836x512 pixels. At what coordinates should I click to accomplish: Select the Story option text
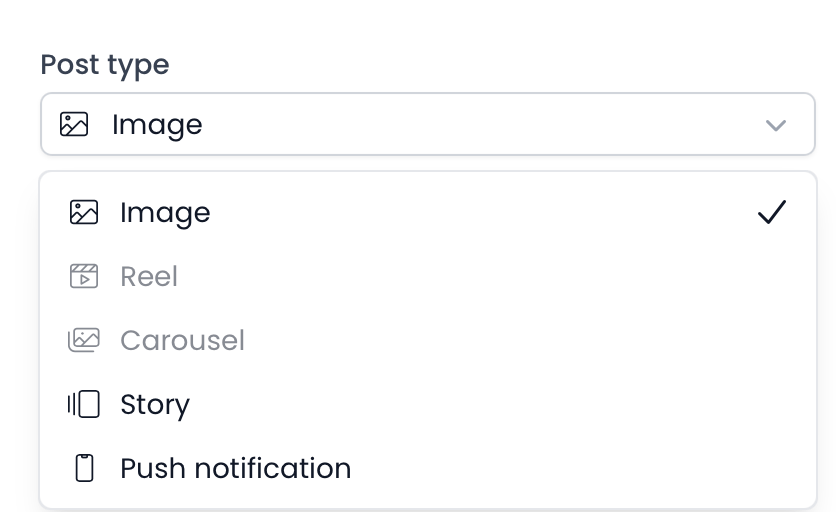pyautogui.click(x=155, y=404)
